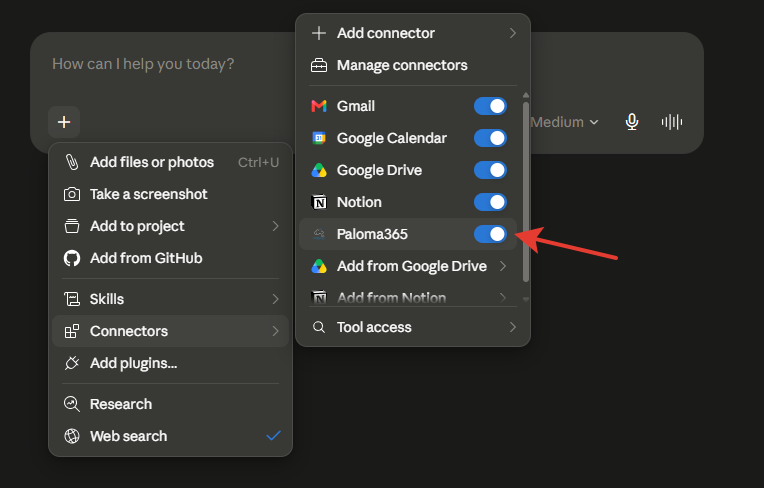764x488 pixels.
Task: Click the Ctrl+U shortcut hint text
Action: pyautogui.click(x=258, y=162)
